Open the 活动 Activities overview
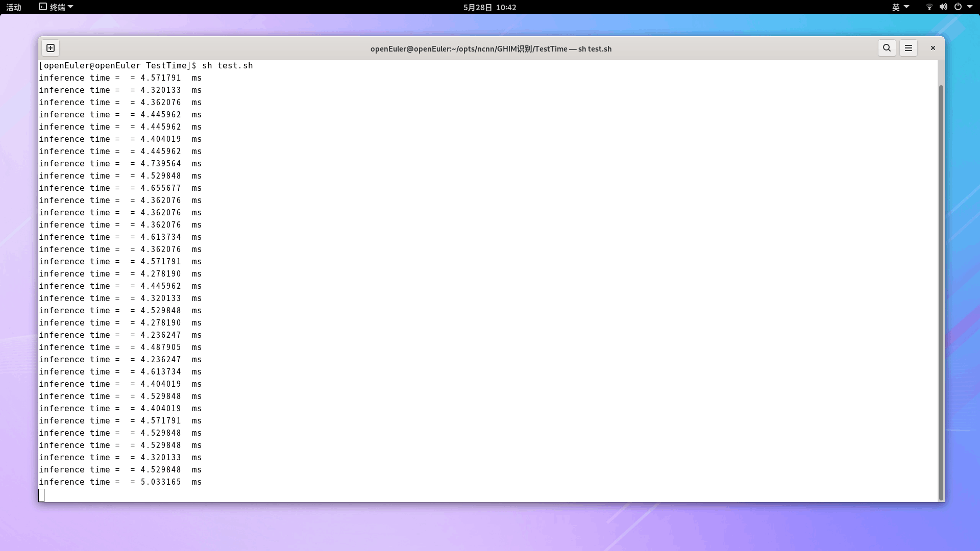 point(14,7)
